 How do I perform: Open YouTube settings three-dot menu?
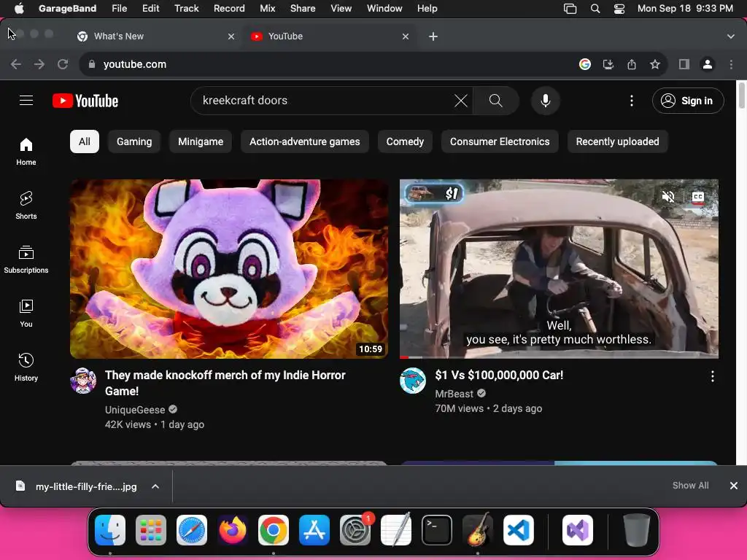(x=631, y=101)
